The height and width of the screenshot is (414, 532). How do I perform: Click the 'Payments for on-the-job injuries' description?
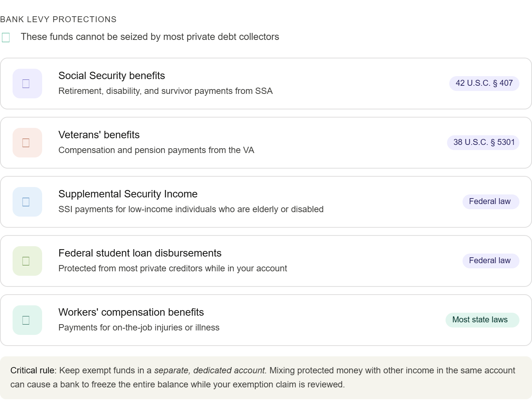[x=139, y=328]
